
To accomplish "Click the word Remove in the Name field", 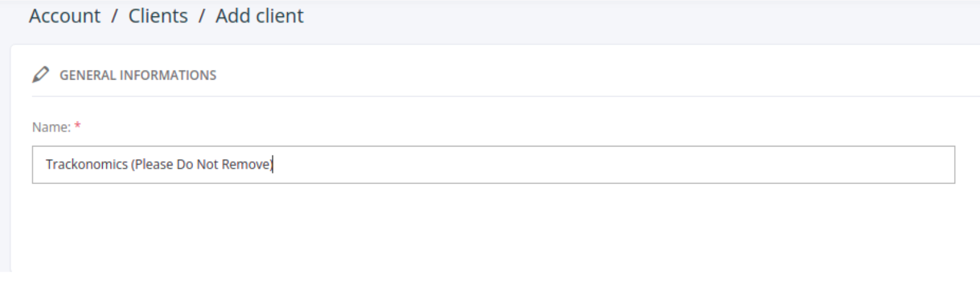I will tap(246, 165).
